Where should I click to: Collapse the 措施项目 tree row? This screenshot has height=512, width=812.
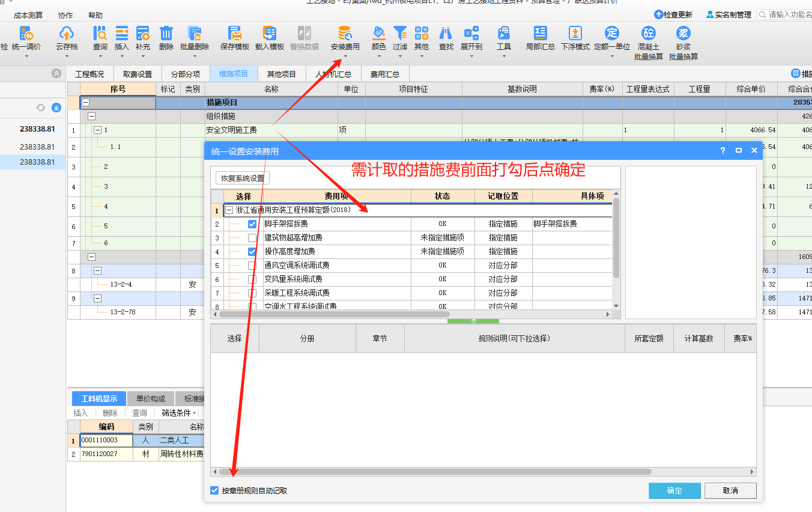pyautogui.click(x=86, y=103)
